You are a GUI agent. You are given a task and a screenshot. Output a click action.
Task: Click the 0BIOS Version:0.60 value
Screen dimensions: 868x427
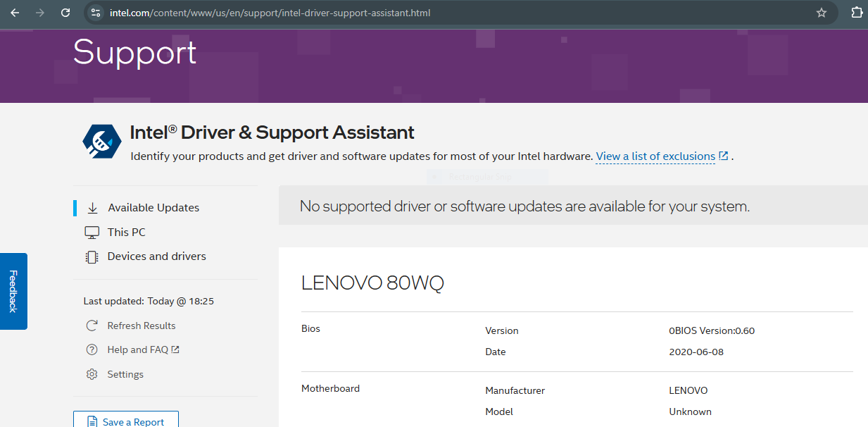[712, 330]
